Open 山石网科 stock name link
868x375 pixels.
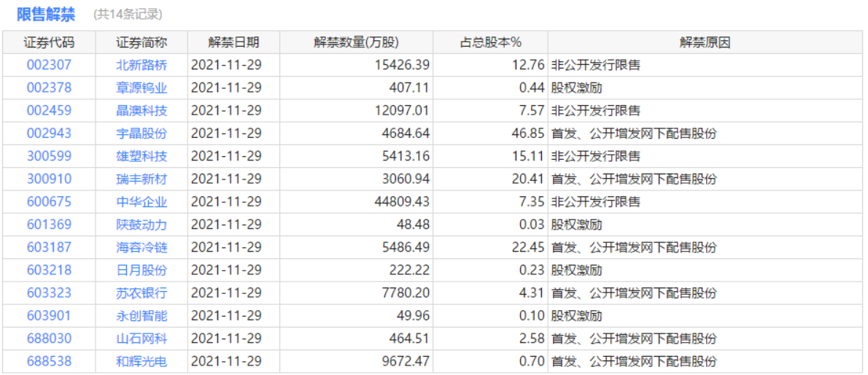142,339
